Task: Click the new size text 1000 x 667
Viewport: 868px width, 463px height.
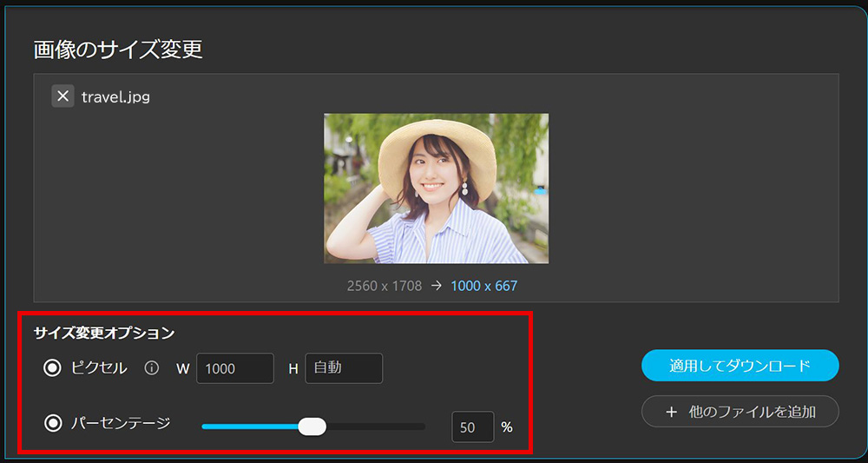Action: click(x=483, y=286)
